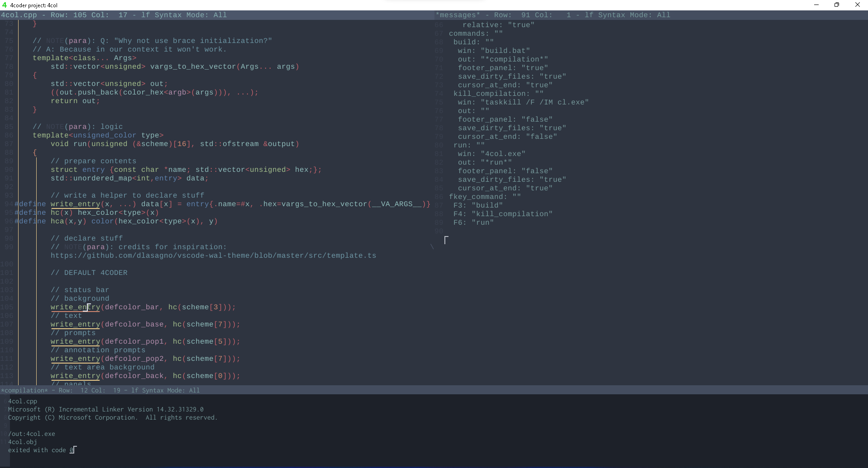Click 'relative: "true"' line in messages

(498, 25)
